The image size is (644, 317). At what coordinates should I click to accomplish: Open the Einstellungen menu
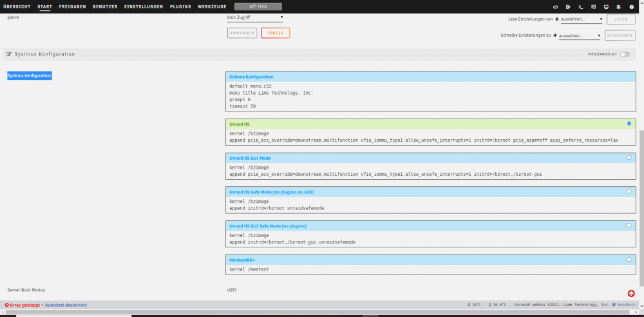click(144, 6)
